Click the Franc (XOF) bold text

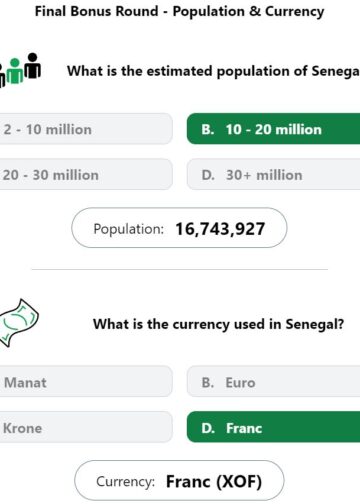(214, 482)
